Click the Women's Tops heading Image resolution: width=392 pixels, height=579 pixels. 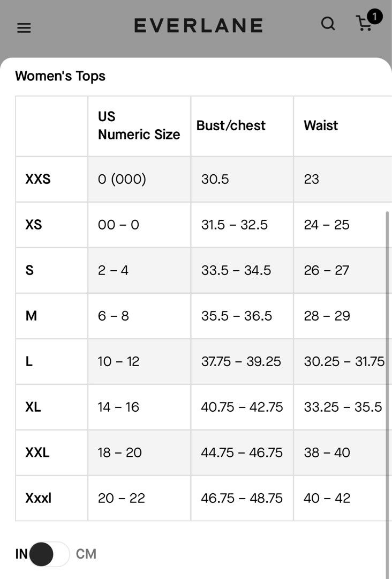(x=60, y=76)
